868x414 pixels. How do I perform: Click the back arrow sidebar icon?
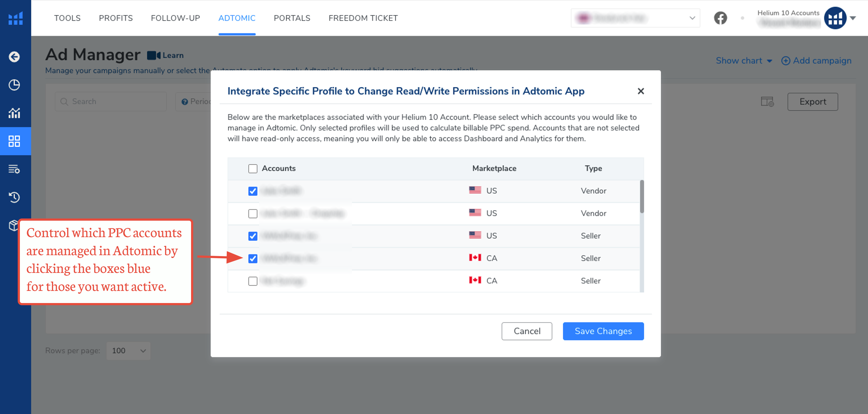(x=14, y=57)
